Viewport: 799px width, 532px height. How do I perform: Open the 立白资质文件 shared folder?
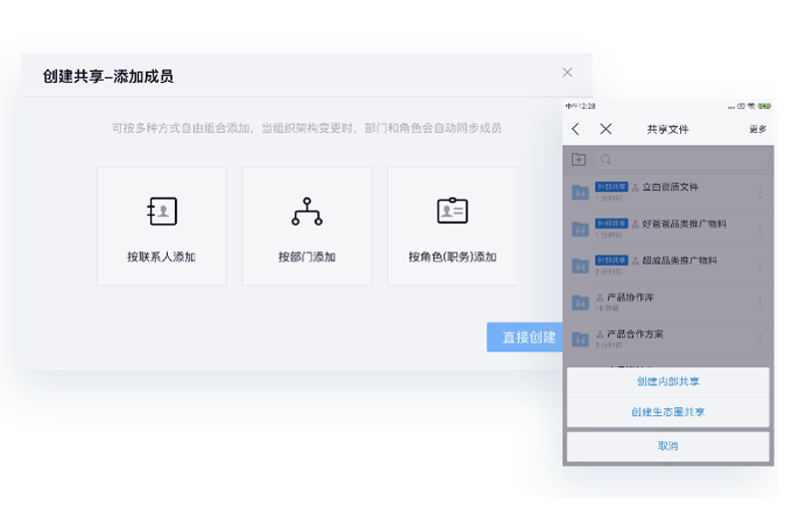click(669, 188)
